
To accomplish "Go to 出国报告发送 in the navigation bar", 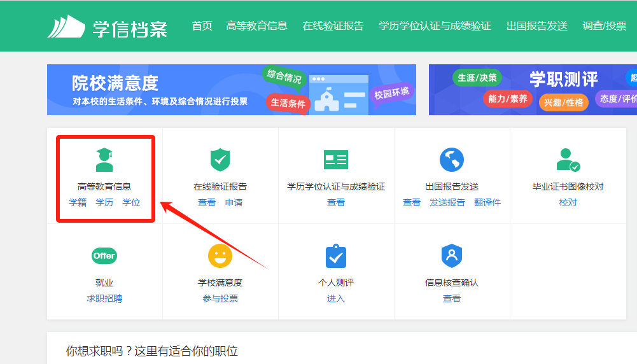I will pos(536,26).
